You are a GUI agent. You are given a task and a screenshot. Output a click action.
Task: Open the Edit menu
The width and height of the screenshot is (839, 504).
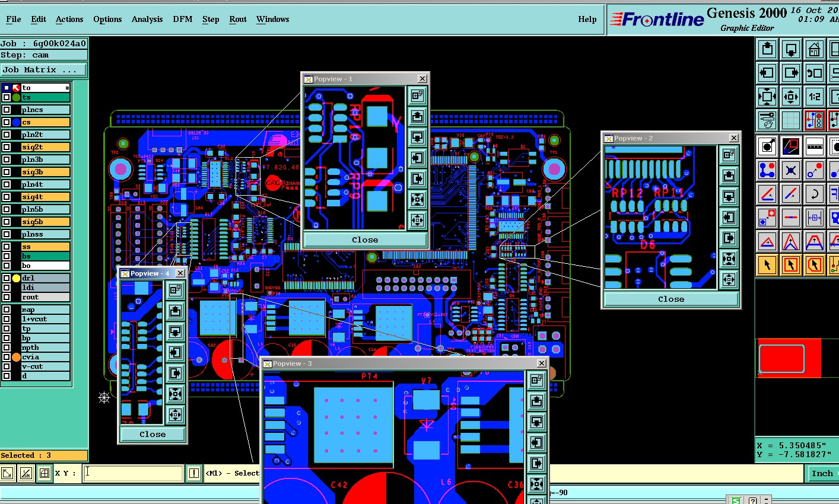pyautogui.click(x=39, y=19)
